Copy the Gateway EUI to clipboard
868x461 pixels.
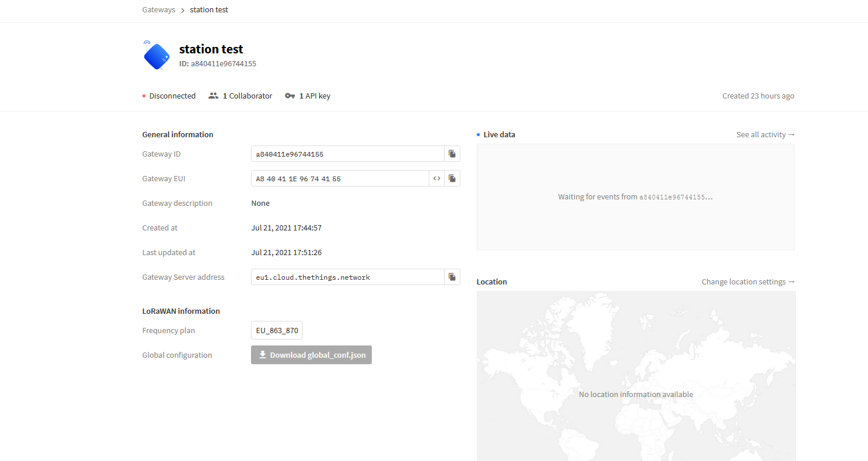pos(452,178)
